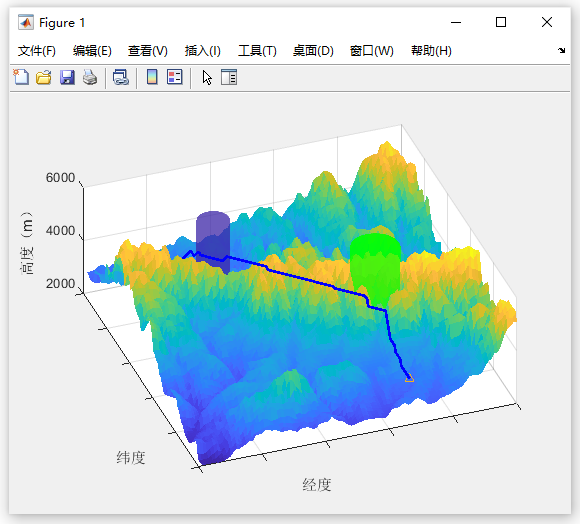Open the 桌面(D) menu
This screenshot has height=524, width=580.
tap(313, 51)
